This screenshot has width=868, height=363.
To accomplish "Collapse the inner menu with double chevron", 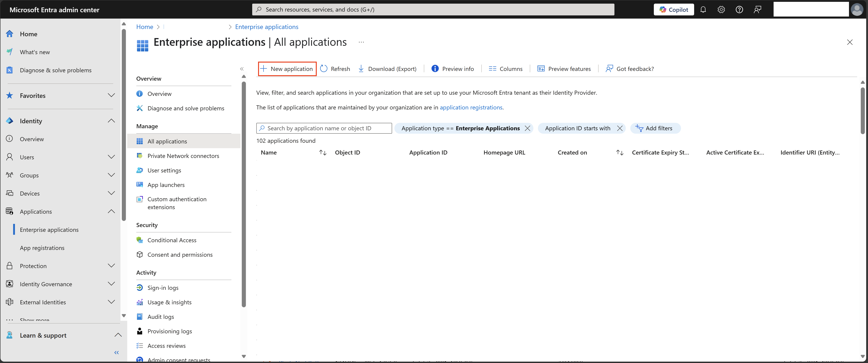I will pyautogui.click(x=242, y=69).
